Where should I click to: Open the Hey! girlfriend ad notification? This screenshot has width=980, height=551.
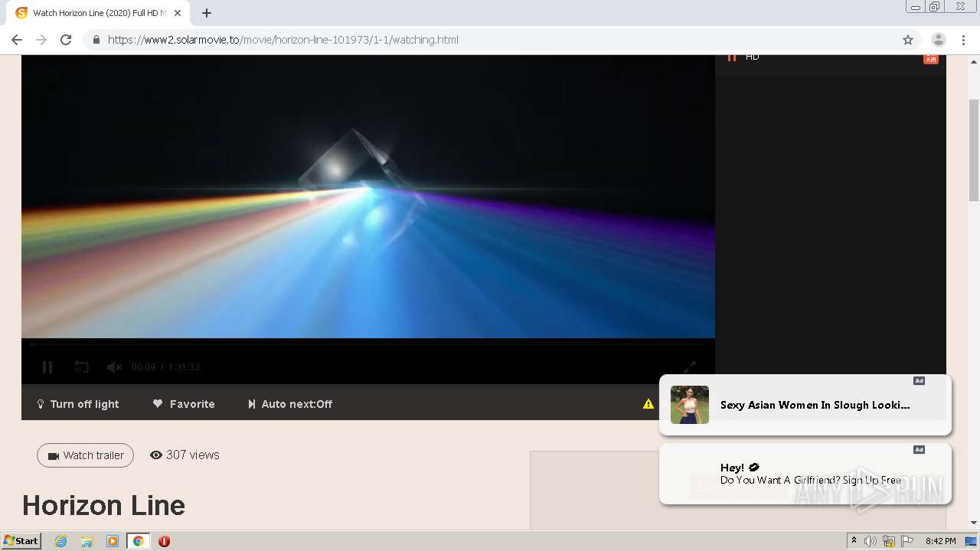point(805,474)
